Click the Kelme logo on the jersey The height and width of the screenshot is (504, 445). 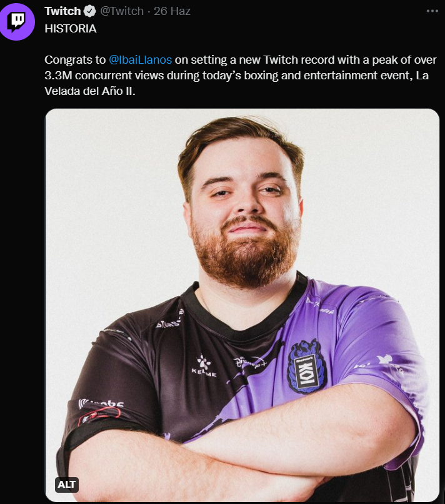click(x=204, y=366)
